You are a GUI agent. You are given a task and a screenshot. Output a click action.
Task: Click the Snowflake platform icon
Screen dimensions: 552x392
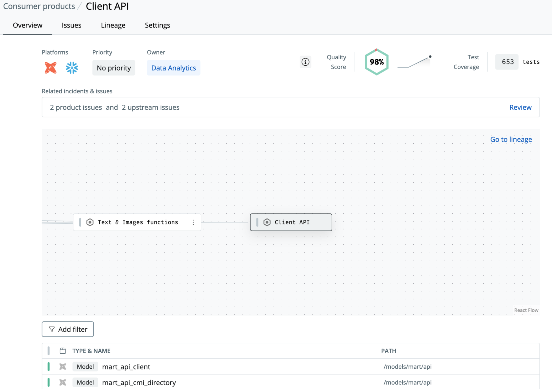(x=72, y=68)
